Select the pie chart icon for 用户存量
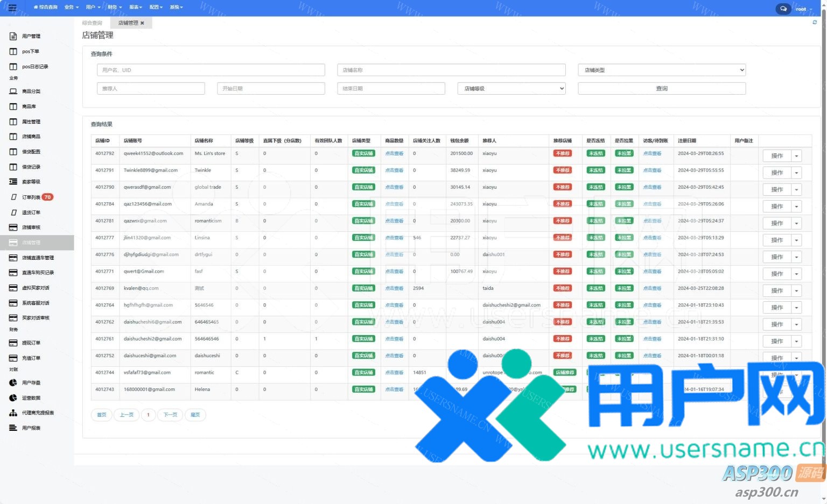Screen dimensions: 827x504 (x=13, y=383)
